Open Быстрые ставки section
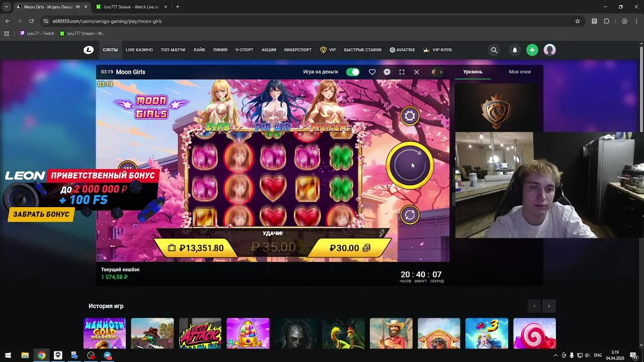Viewport: 644px width, 362px height. click(363, 50)
